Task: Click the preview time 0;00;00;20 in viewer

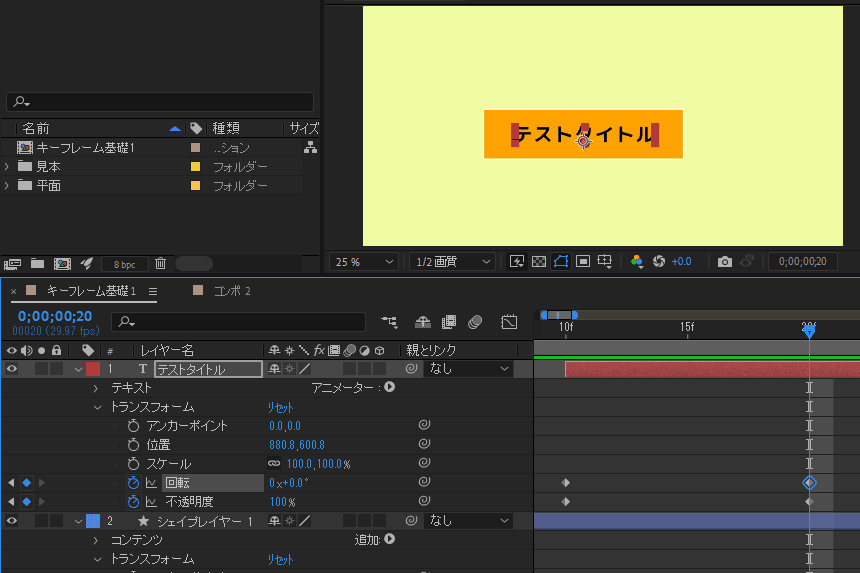Action: coord(802,262)
